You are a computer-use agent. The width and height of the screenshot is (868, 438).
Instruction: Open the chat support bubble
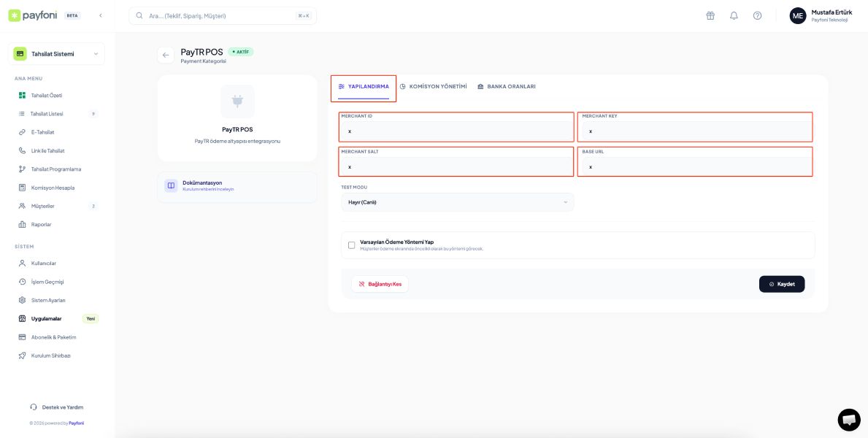point(848,420)
